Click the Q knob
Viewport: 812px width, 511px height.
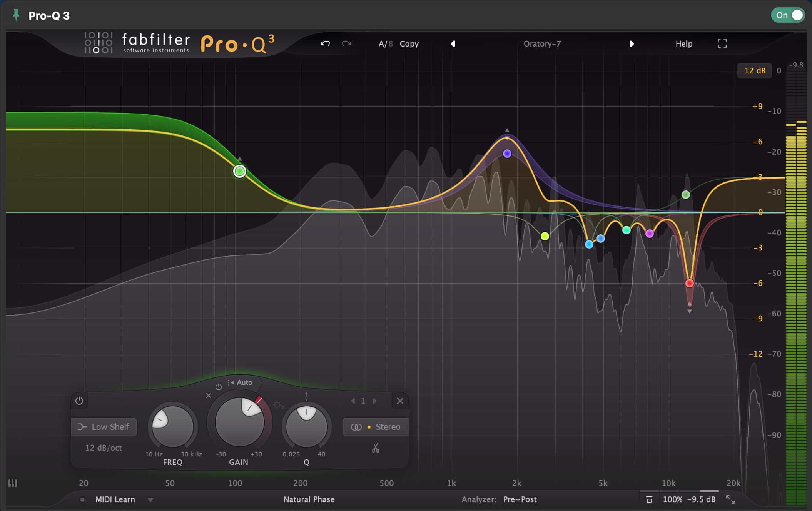[307, 426]
